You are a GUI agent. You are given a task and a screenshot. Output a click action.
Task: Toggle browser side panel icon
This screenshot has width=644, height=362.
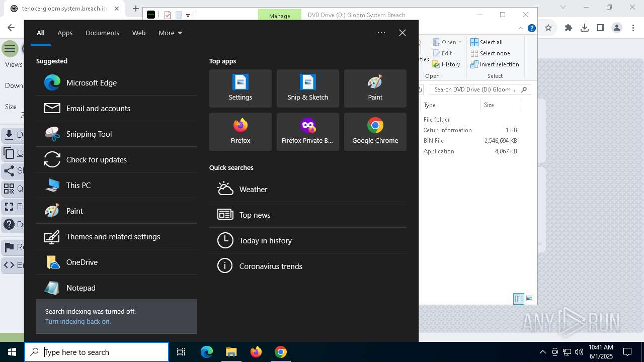point(601,28)
